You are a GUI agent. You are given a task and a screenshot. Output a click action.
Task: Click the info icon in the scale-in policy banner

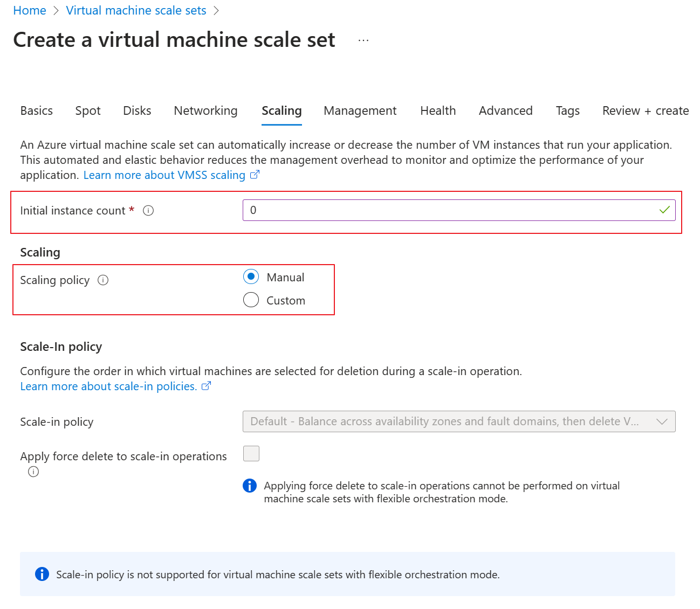tap(42, 575)
